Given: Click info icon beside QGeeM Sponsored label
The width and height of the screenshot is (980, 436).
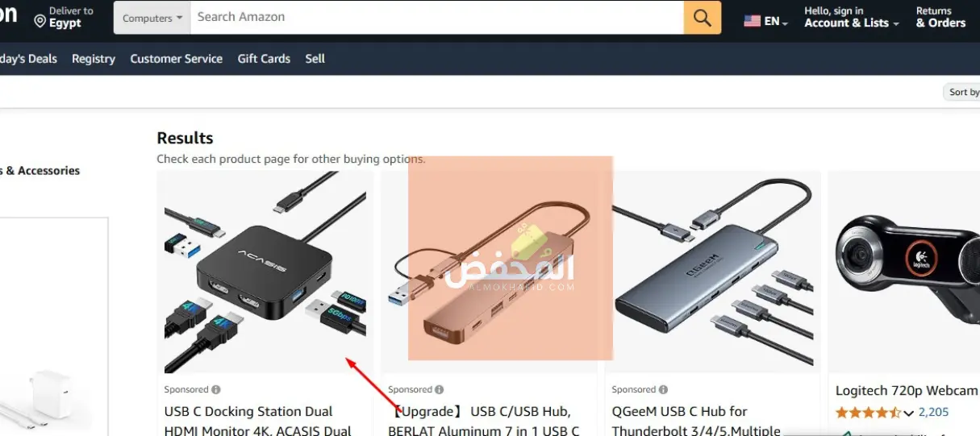Looking at the screenshot, I should 663,389.
